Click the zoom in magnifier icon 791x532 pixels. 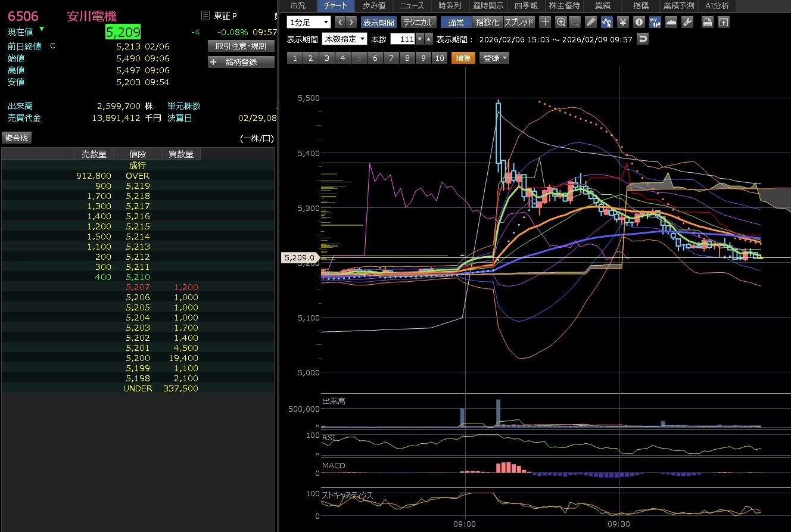point(560,23)
